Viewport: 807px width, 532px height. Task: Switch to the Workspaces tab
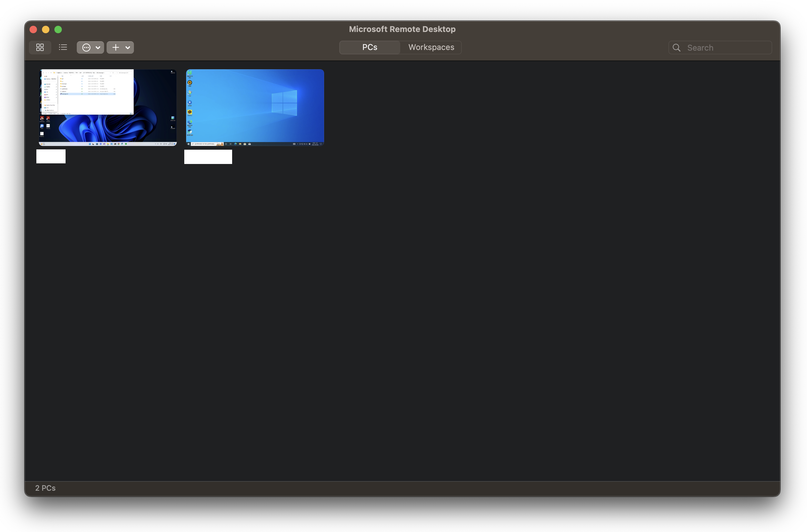click(x=431, y=48)
